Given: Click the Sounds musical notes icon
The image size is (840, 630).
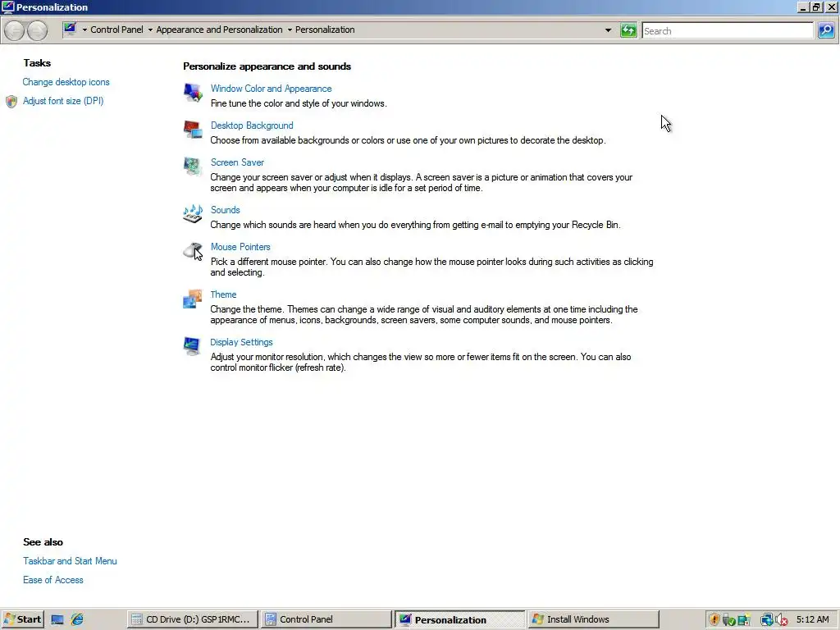Looking at the screenshot, I should (x=193, y=214).
